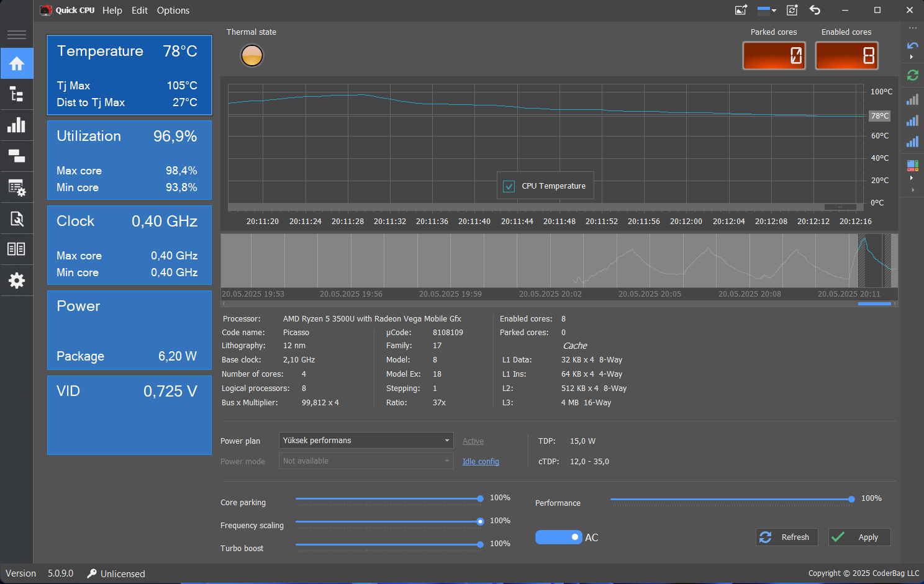Click the screenshot export icon in title bar
Screen dimensions: 924x584
click(x=741, y=10)
